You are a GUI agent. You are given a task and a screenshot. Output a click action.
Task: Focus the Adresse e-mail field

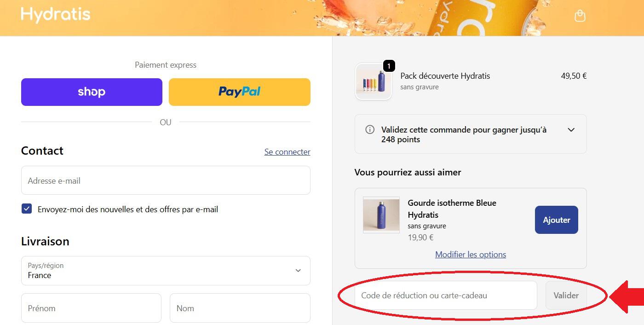click(x=166, y=180)
